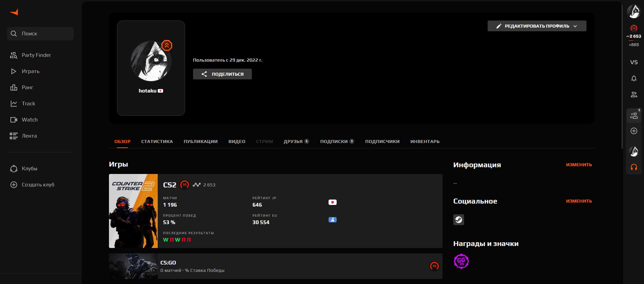The height and width of the screenshot is (284, 644).
Task: Click the hotaku profile avatar image
Action: 151,61
